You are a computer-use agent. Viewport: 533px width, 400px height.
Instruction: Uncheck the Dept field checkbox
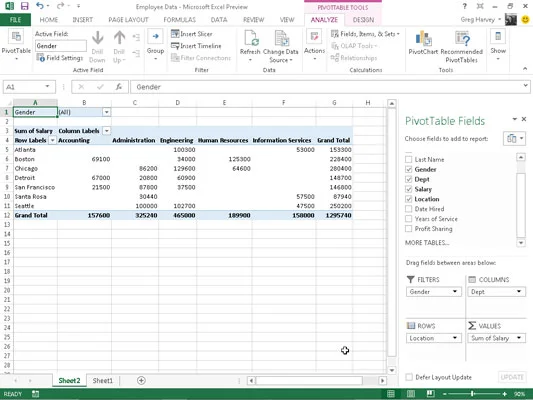(409, 179)
